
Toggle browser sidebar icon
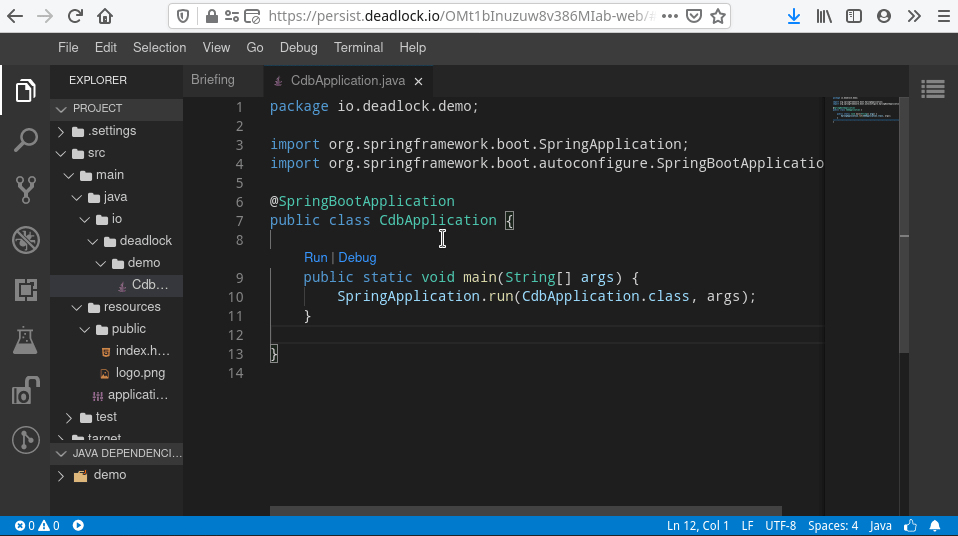coord(854,16)
